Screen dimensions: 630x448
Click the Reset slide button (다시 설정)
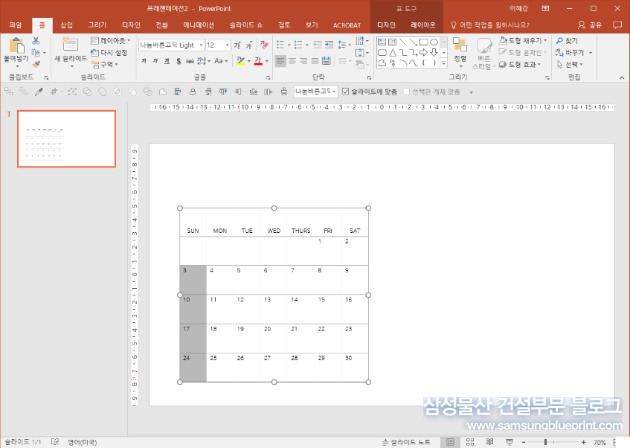(109, 53)
